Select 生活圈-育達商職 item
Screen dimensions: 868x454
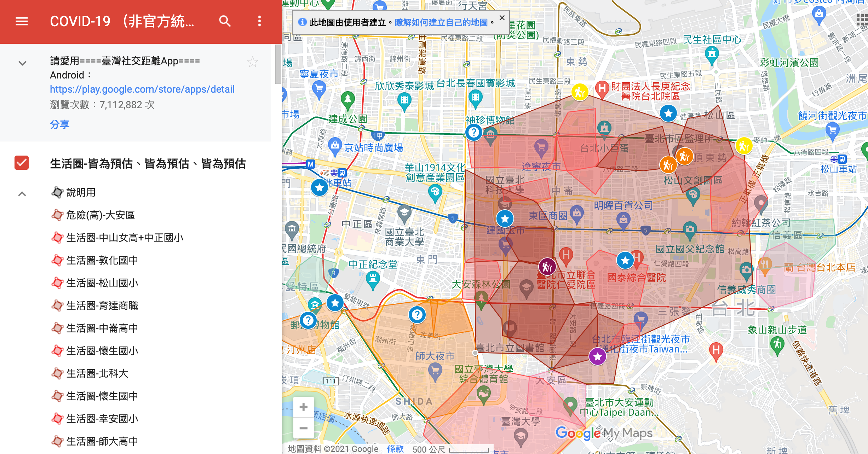[x=102, y=305]
